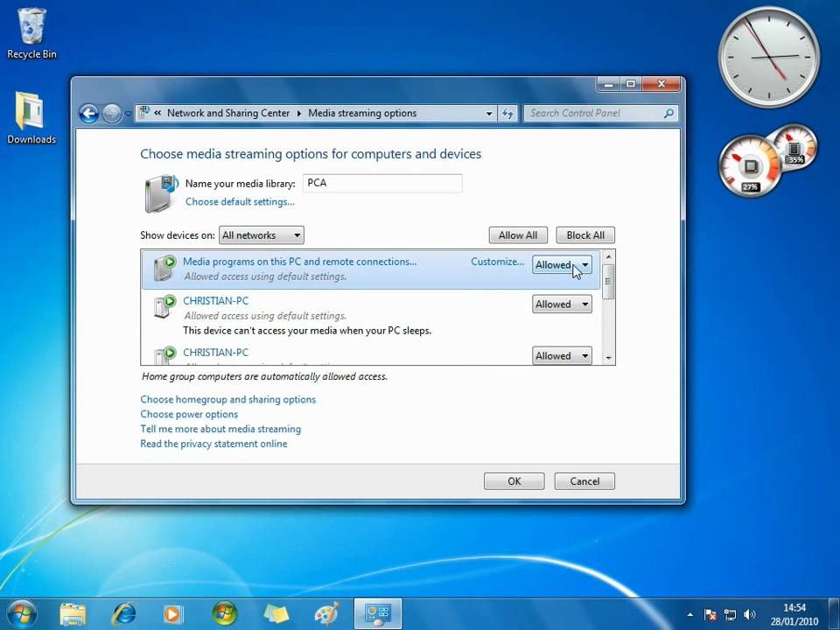This screenshot has width=840, height=630.
Task: Click Media streaming options breadcrumb
Action: coord(362,113)
